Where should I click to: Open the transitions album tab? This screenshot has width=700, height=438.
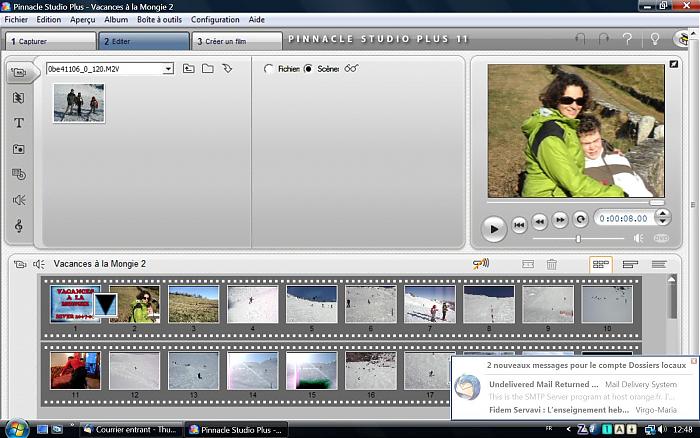tap(19, 98)
